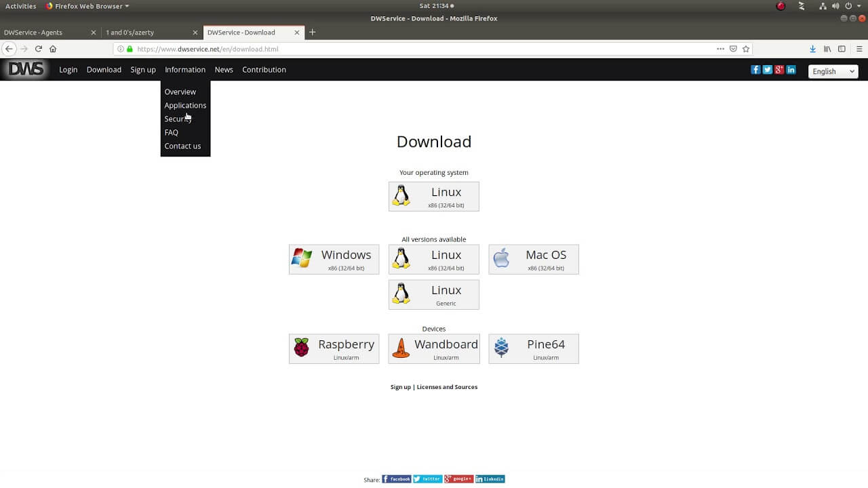Open the Facebook icon in the header
The height and width of the screenshot is (488, 868).
click(755, 70)
